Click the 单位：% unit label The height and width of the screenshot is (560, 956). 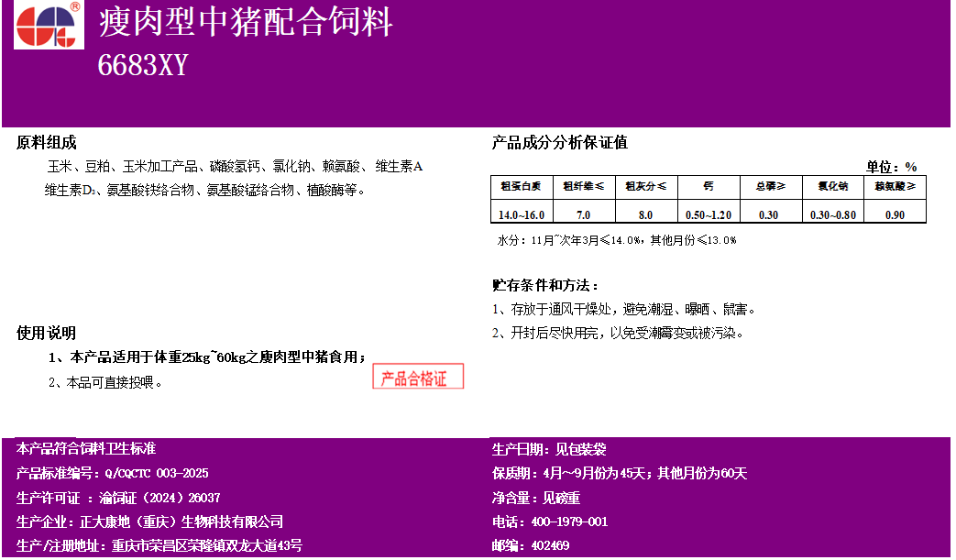(891, 167)
